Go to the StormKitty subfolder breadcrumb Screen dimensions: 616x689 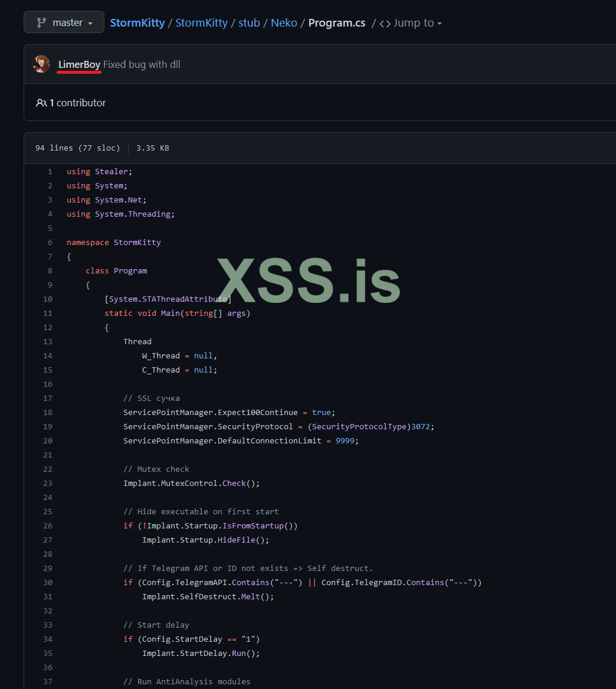(x=202, y=23)
